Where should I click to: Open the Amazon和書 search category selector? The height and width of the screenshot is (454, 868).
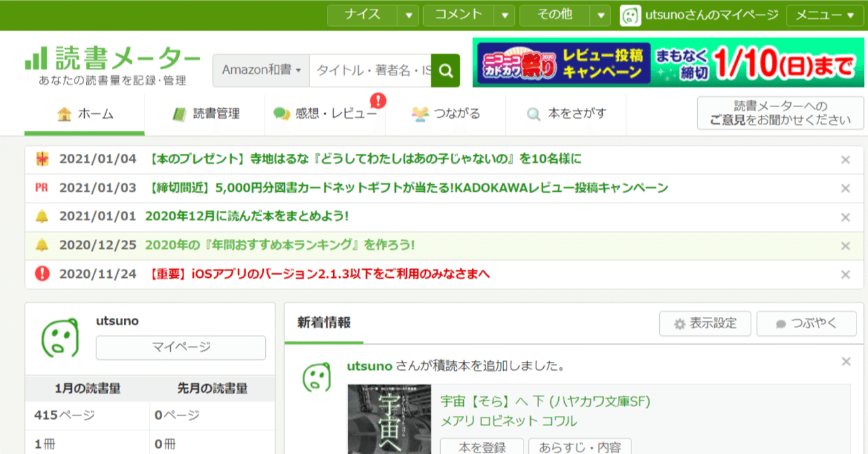point(261,70)
